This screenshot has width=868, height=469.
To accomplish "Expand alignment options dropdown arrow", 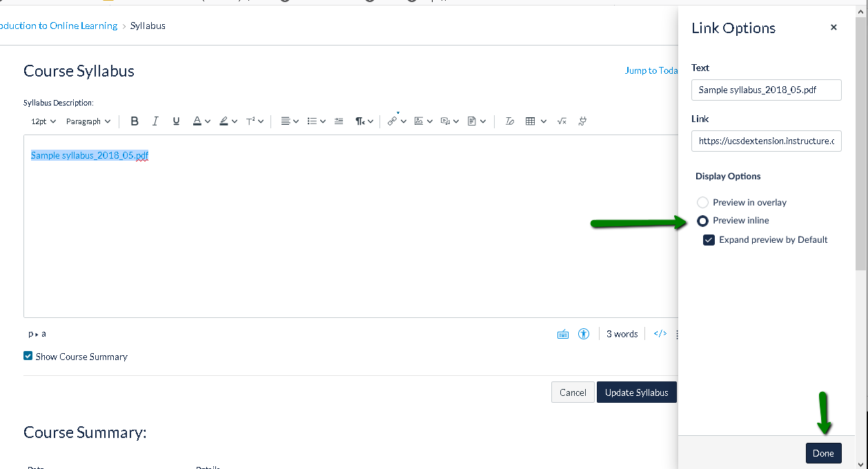I will click(x=296, y=121).
